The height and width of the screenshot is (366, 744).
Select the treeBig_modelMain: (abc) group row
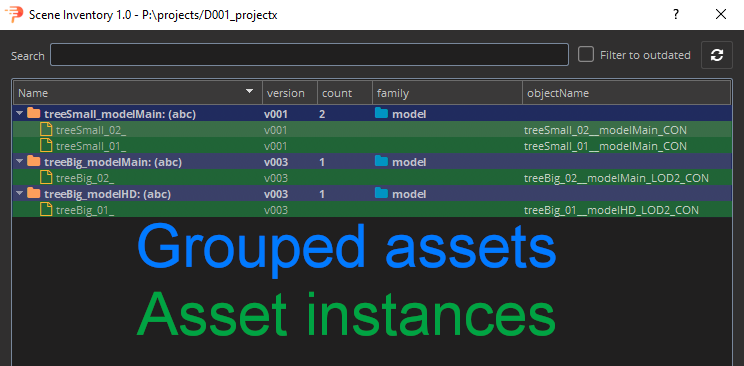click(372, 162)
